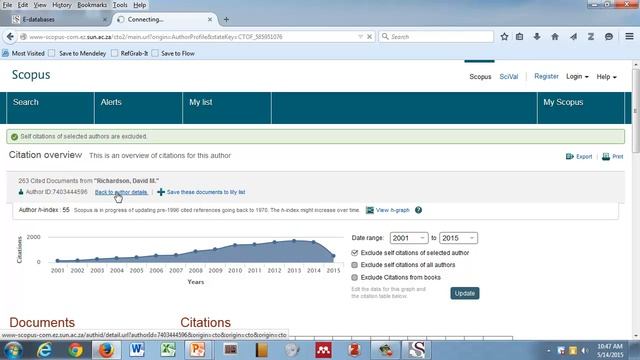
Task: Click the Scopus logo
Action: 31,75
